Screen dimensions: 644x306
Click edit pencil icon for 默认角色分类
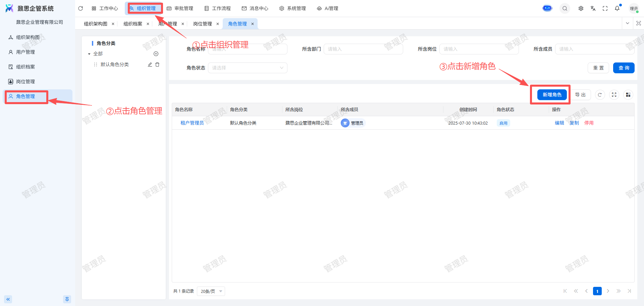pyautogui.click(x=150, y=64)
